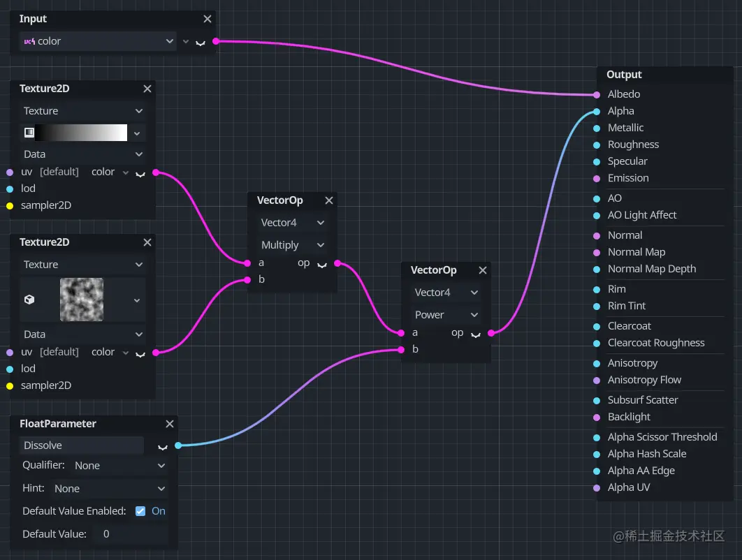This screenshot has width=742, height=560.
Task: Open Vector4 type dropdown in Power node
Action: (446, 293)
